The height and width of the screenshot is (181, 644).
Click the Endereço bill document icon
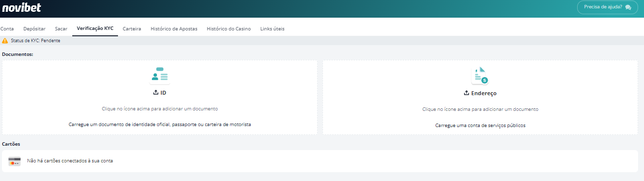480,76
